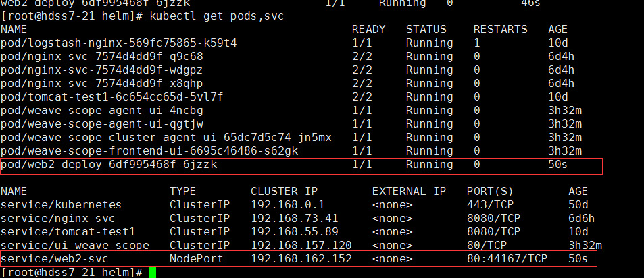This screenshot has width=644, height=278.
Task: Click restart count 1 for logstash-nginx pod
Action: (476, 43)
